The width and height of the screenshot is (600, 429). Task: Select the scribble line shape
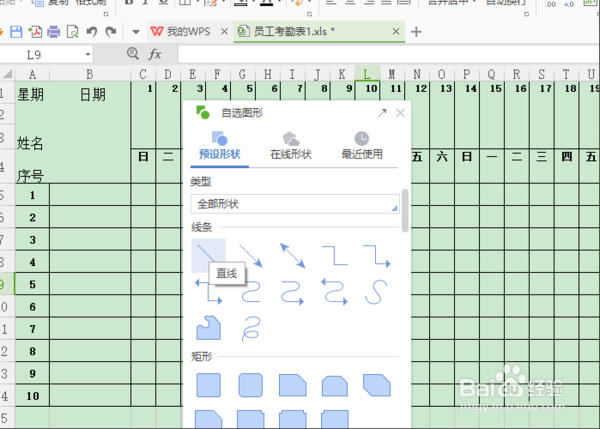click(251, 328)
